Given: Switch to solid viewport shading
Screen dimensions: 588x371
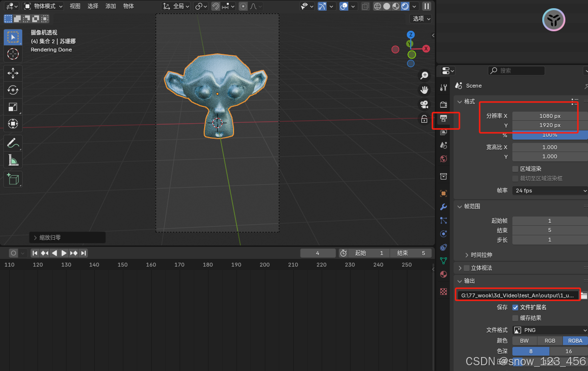Looking at the screenshot, I should [386, 6].
